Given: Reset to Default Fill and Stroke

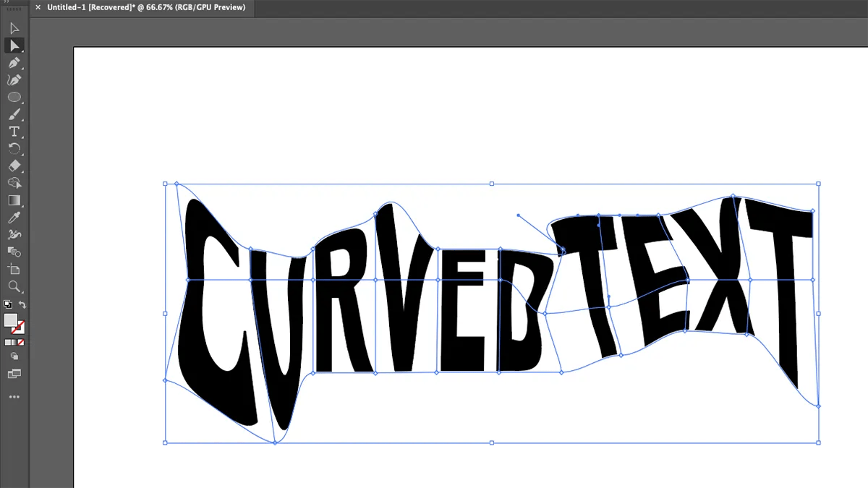Looking at the screenshot, I should tap(7, 304).
